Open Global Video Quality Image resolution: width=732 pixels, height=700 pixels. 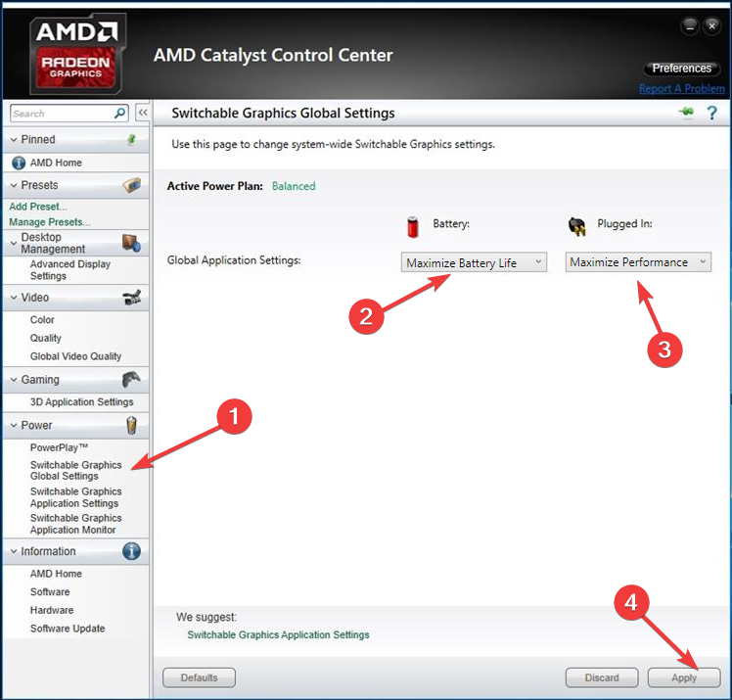75,356
